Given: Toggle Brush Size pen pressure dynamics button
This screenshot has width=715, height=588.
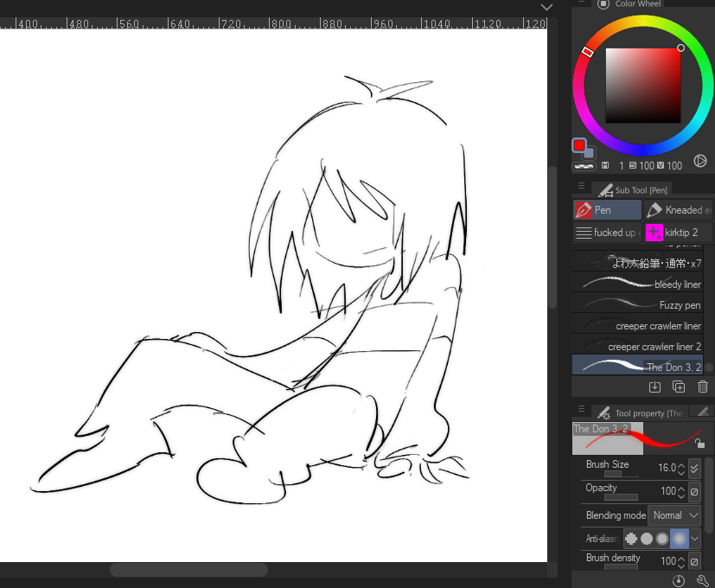Looking at the screenshot, I should (694, 468).
